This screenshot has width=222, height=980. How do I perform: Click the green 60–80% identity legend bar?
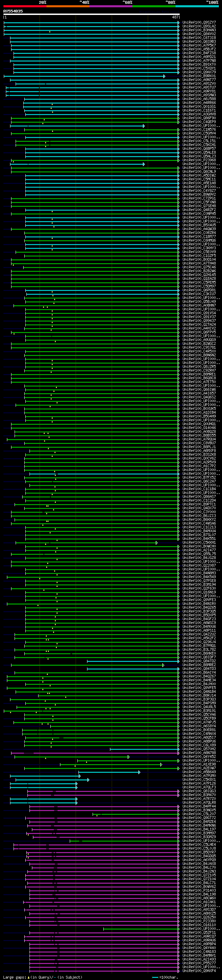click(154, 6)
